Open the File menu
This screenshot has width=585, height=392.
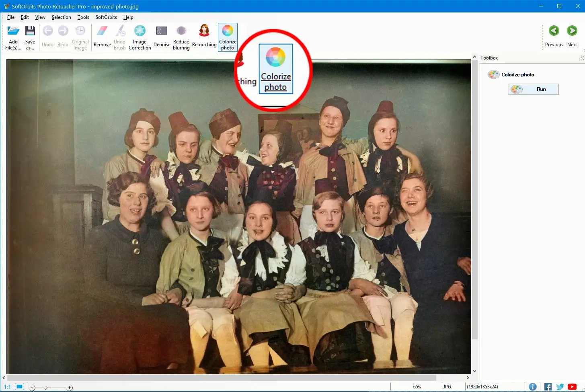(x=11, y=17)
